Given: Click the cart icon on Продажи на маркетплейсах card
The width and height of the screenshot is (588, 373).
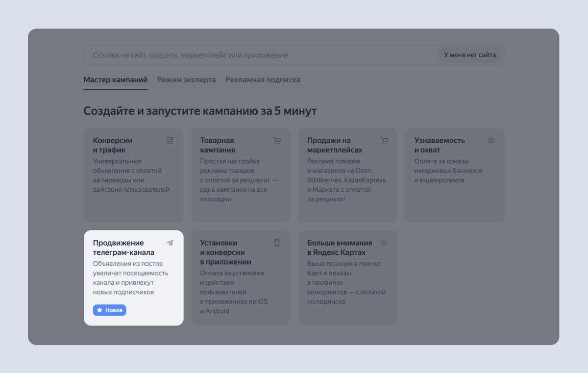Looking at the screenshot, I should point(384,140).
